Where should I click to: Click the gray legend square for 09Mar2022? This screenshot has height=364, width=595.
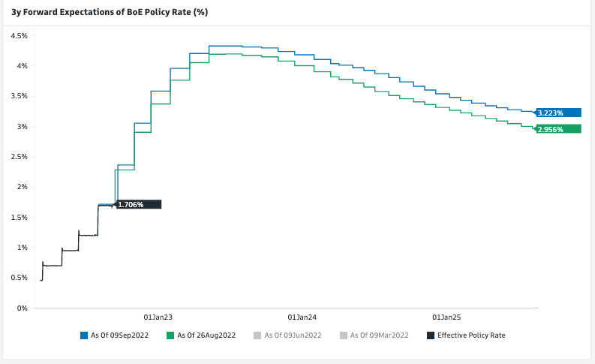344,335
